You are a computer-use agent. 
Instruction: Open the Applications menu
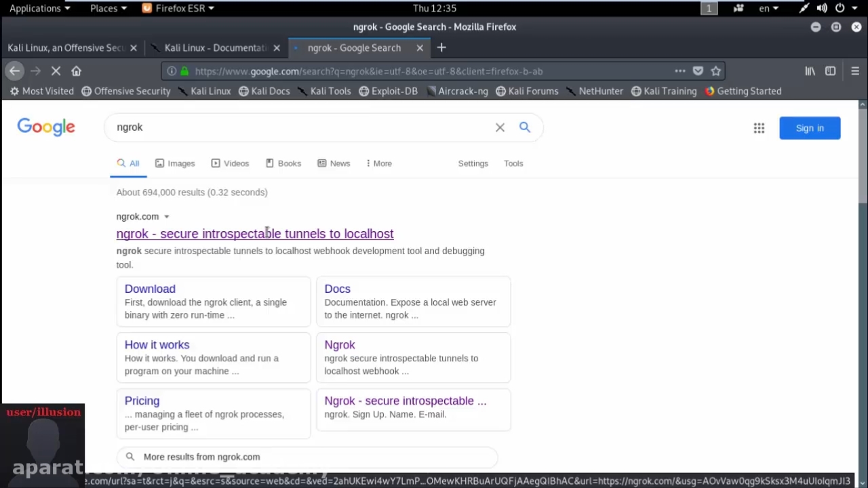click(39, 8)
